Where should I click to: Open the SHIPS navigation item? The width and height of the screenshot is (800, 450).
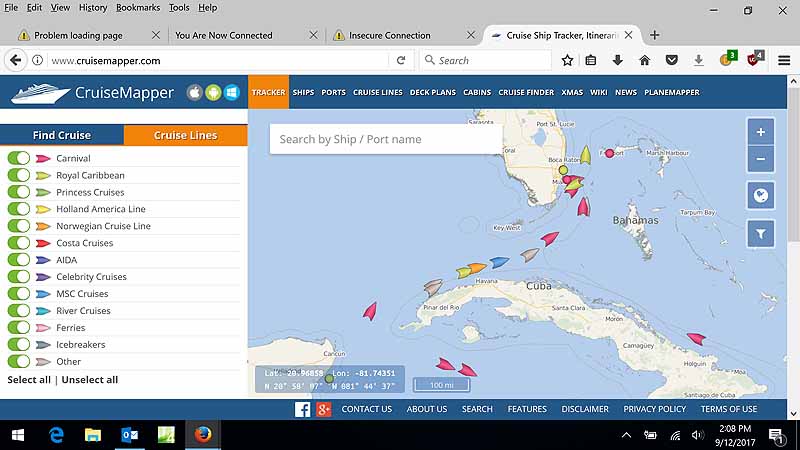tap(303, 92)
